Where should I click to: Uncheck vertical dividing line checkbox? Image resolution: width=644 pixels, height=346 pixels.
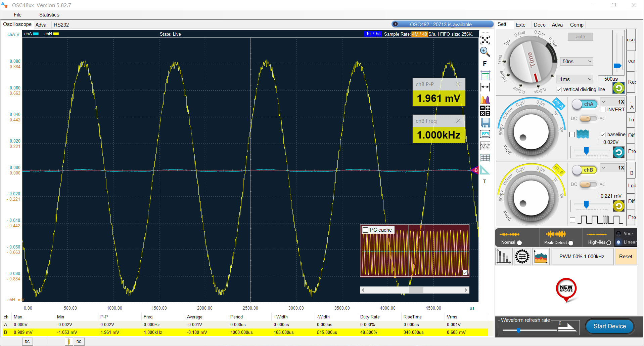coord(559,89)
